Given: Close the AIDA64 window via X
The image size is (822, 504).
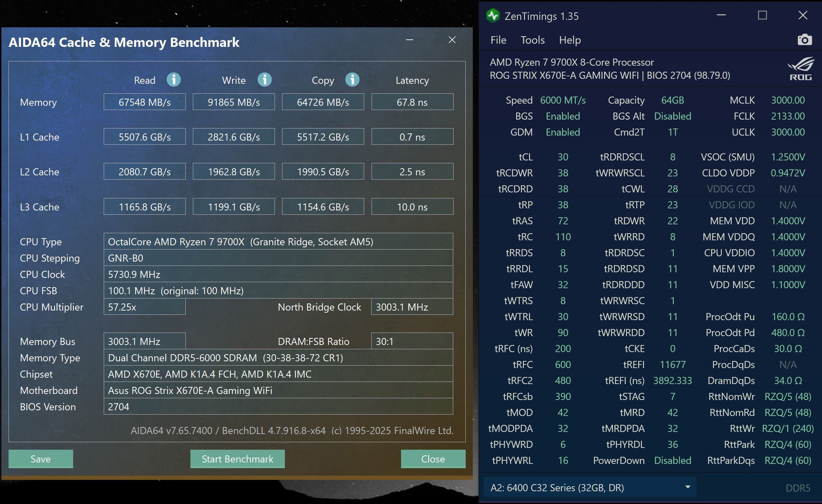Looking at the screenshot, I should [x=452, y=40].
